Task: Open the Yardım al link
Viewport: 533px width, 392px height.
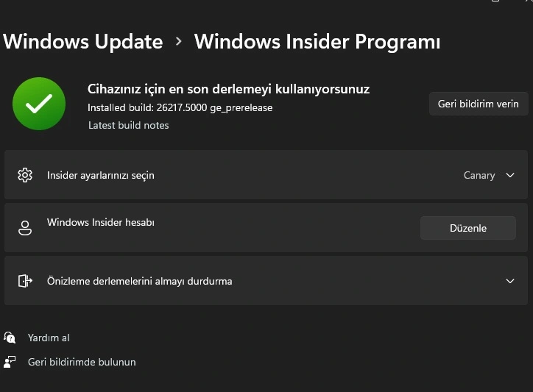Action: 49,338
